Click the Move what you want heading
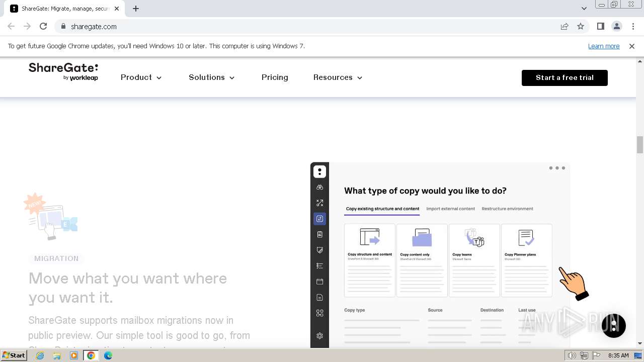Viewport: 644px width, 362px height. (x=128, y=288)
